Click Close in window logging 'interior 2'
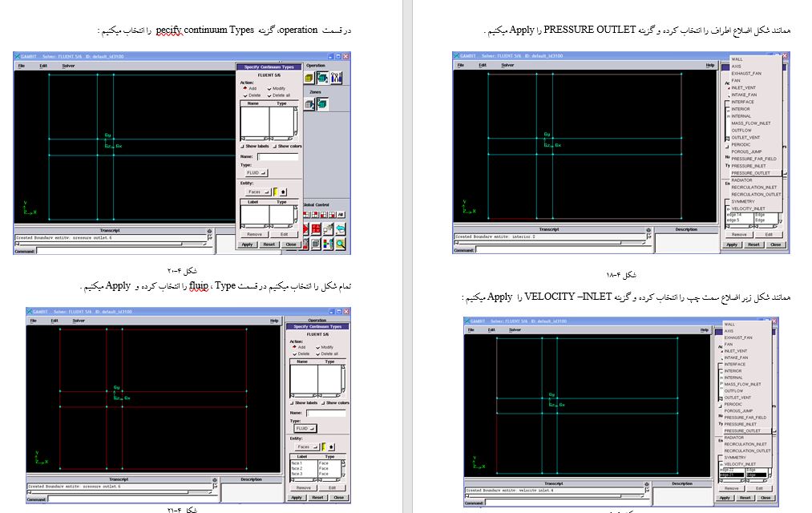Screen dimensions: 812x513 [774, 244]
